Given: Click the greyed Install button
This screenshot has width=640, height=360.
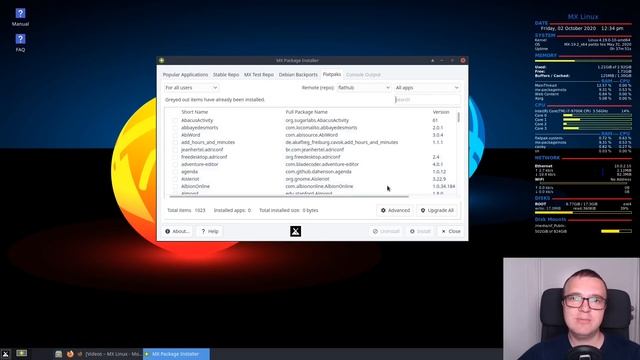Looking at the screenshot, I should [420, 231].
